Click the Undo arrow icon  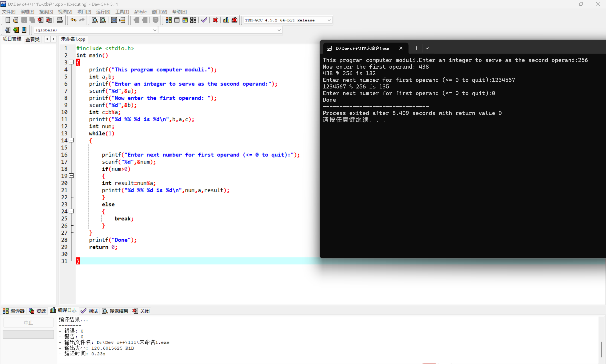[73, 20]
